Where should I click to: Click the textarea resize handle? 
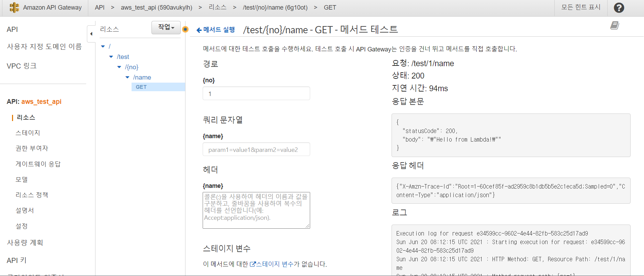pyautogui.click(x=307, y=226)
